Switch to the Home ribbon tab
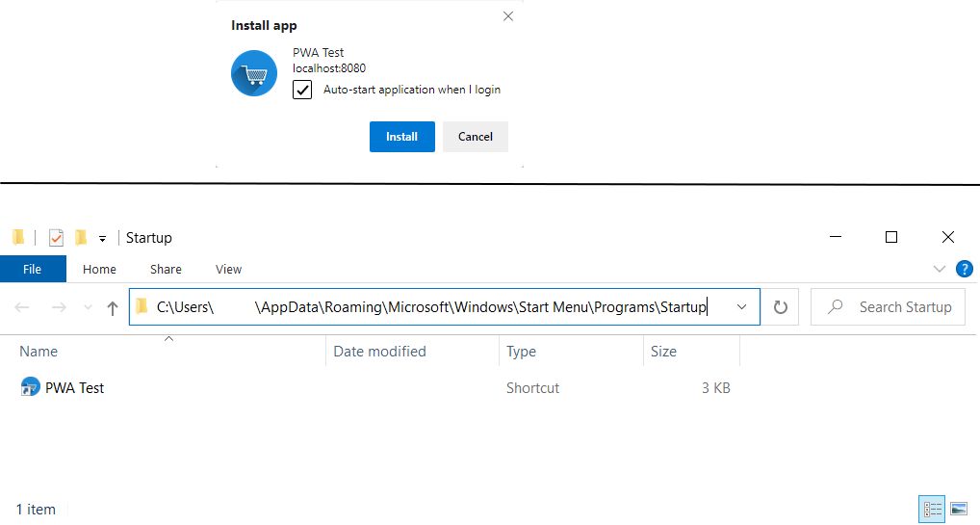Image resolution: width=980 pixels, height=525 pixels. (99, 269)
